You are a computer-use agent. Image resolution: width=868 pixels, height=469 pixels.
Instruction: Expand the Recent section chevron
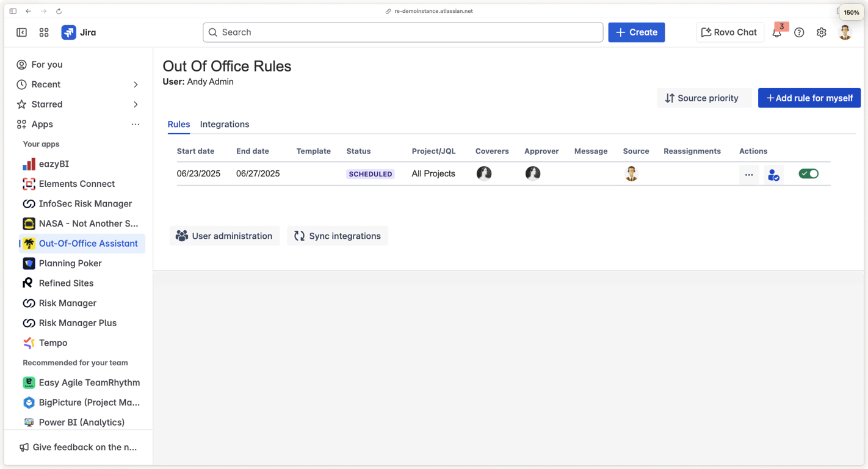tap(136, 84)
